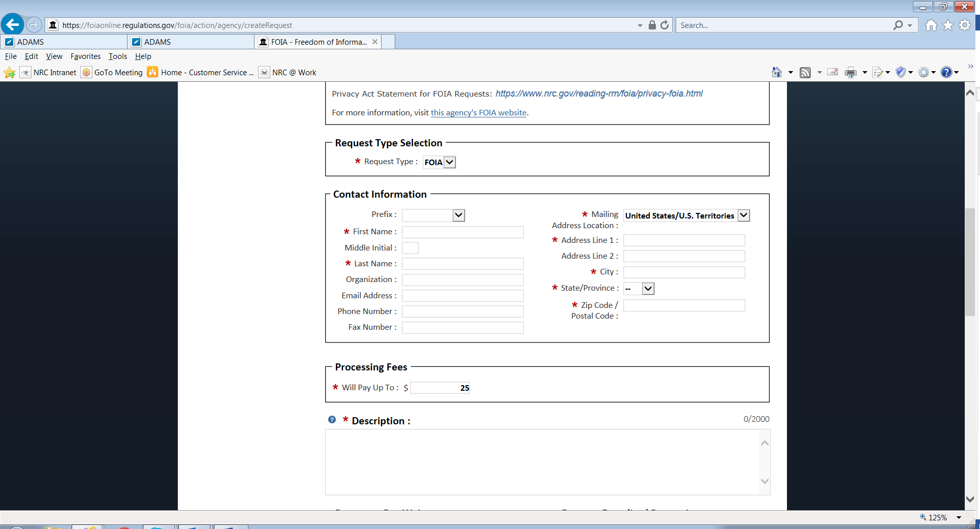Click the Add to favorites bar star icon
980x529 pixels.
click(x=10, y=73)
